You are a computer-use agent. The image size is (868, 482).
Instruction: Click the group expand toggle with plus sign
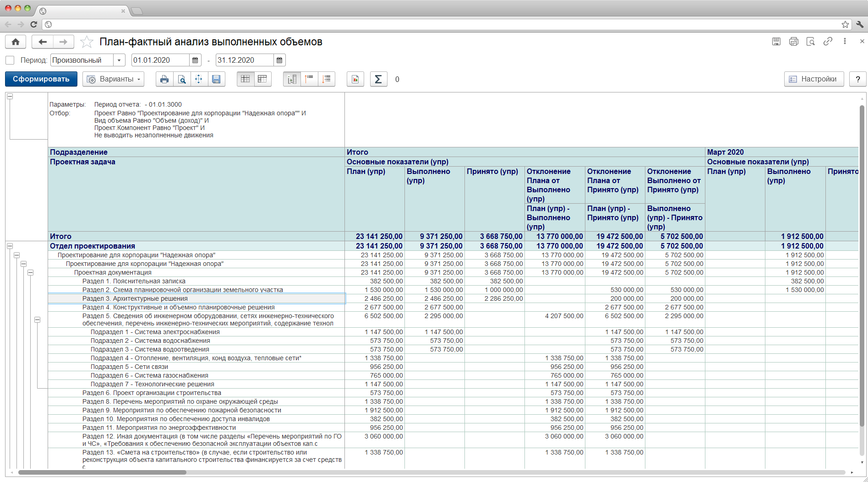(x=292, y=79)
